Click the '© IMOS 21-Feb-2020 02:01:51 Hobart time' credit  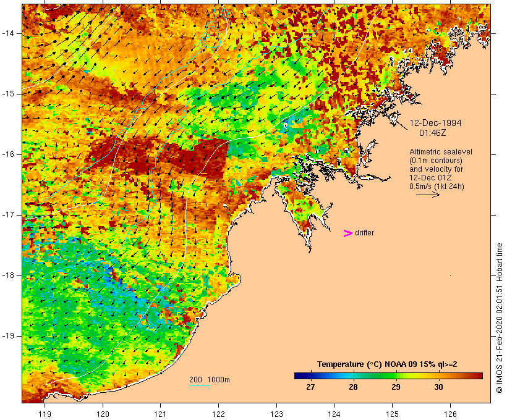click(499, 318)
